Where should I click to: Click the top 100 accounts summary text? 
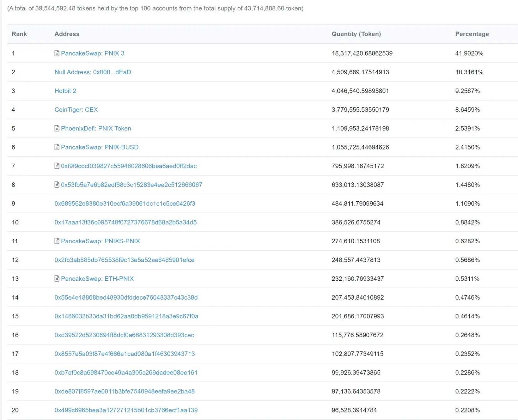[155, 8]
